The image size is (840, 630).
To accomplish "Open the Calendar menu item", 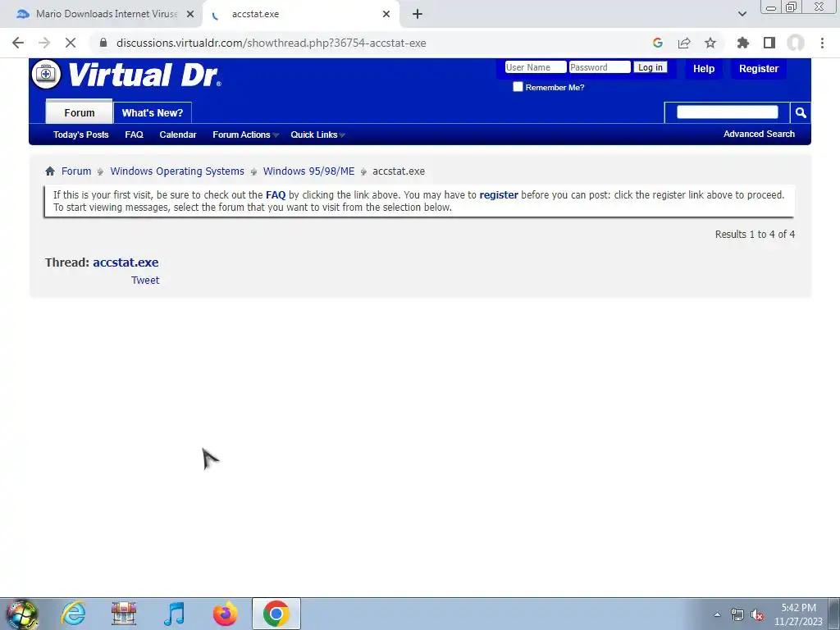I will pos(178,135).
